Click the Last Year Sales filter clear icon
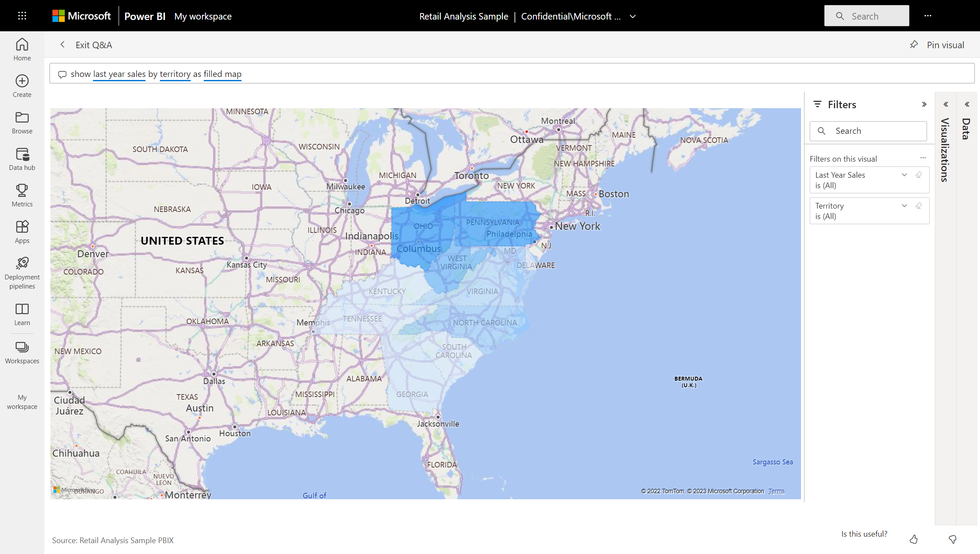This screenshot has width=980, height=554. click(x=919, y=174)
